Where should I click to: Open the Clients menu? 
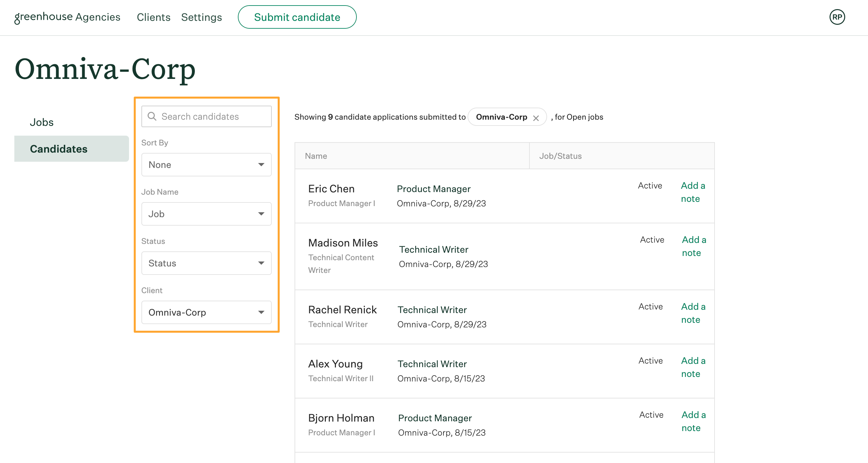(x=154, y=17)
